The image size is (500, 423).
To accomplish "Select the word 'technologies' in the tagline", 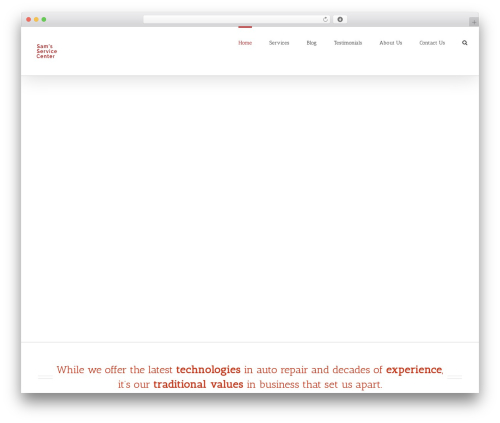I will click(208, 370).
